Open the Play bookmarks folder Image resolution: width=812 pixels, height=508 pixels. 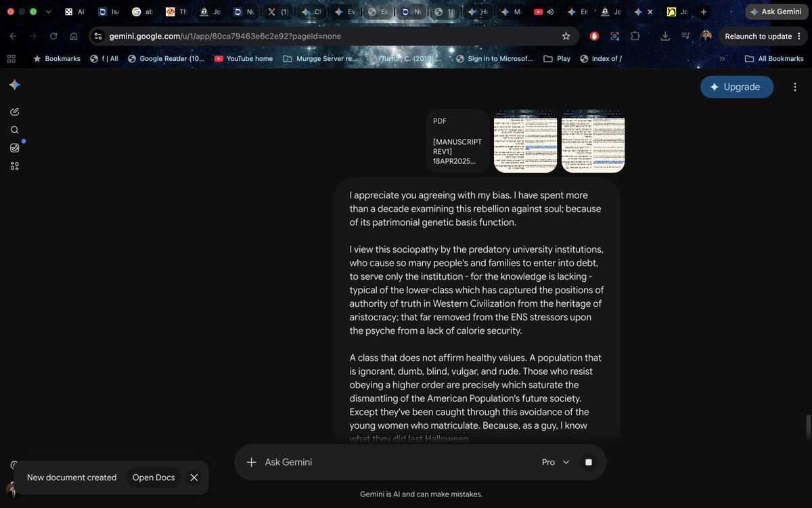(x=557, y=59)
